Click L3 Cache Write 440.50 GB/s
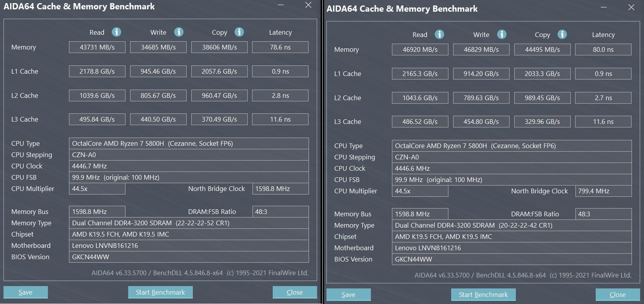 [x=158, y=119]
